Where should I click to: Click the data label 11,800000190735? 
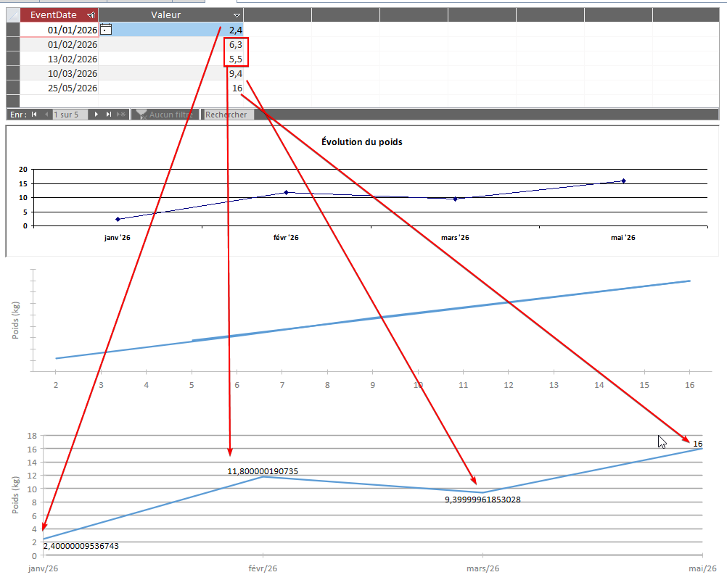point(263,471)
